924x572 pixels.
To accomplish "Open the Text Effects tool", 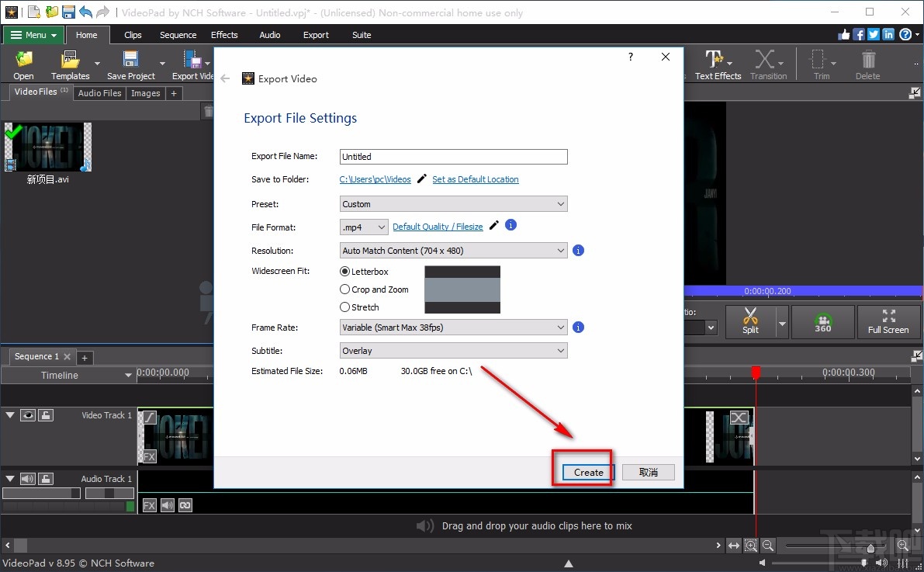I will 718,64.
